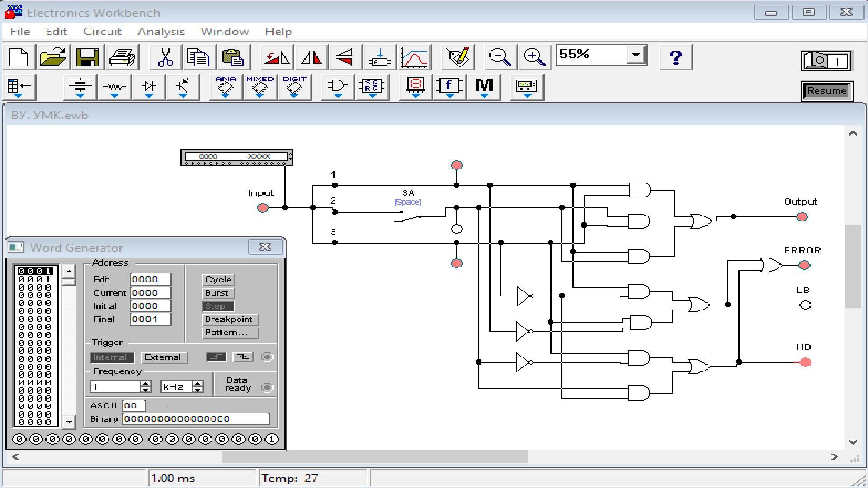Click the horizontal scrollbar of the circuit window
The width and height of the screenshot is (868, 488).
click(374, 457)
